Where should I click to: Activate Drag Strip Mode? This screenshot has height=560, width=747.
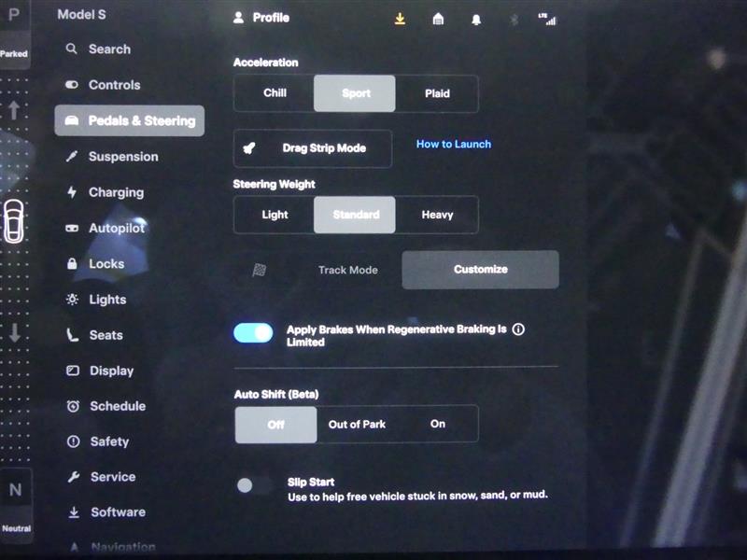pos(313,148)
